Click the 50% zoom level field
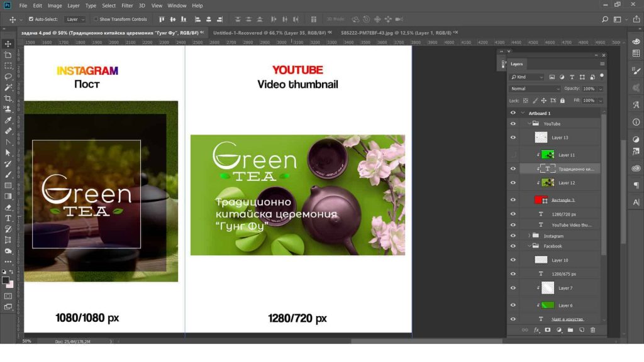Screen dimensions: 644x362 click(26, 341)
